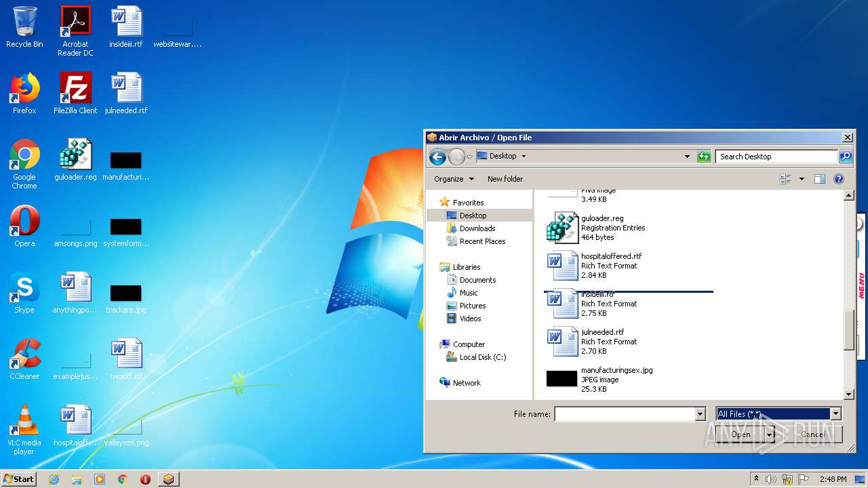Click the volume icon in system tray
Image resolution: width=868 pixels, height=488 pixels.
click(x=771, y=479)
